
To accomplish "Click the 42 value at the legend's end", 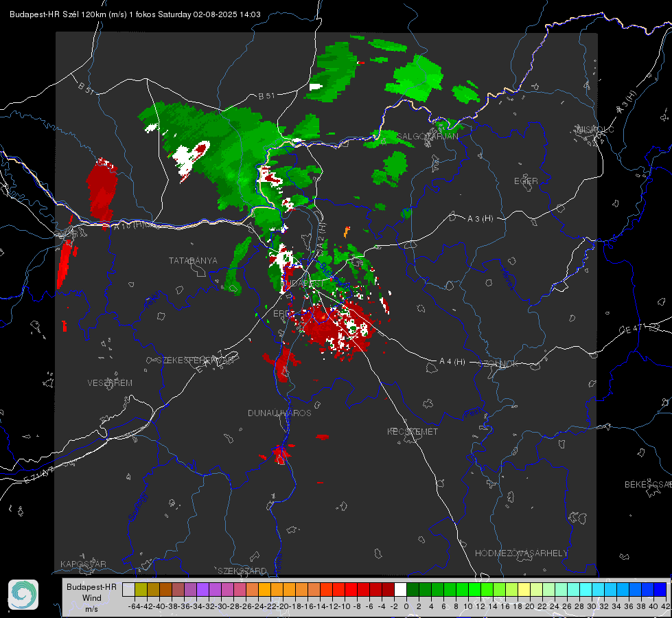I will click(x=665, y=606).
